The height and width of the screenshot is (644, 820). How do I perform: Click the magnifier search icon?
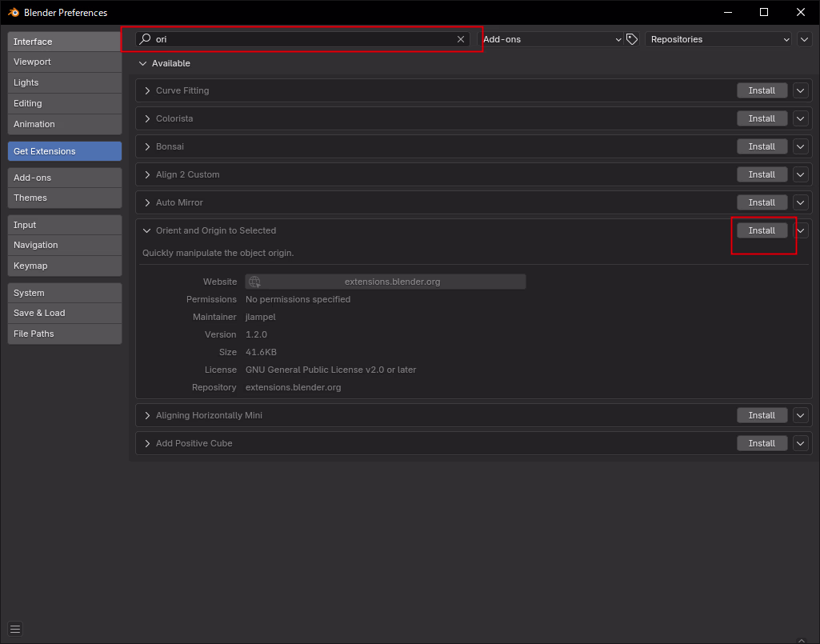(146, 39)
